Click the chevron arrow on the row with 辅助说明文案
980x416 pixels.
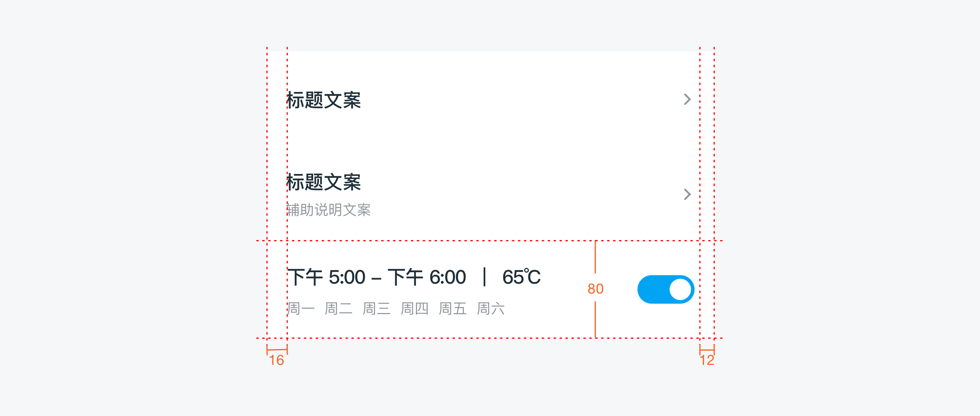(x=687, y=194)
